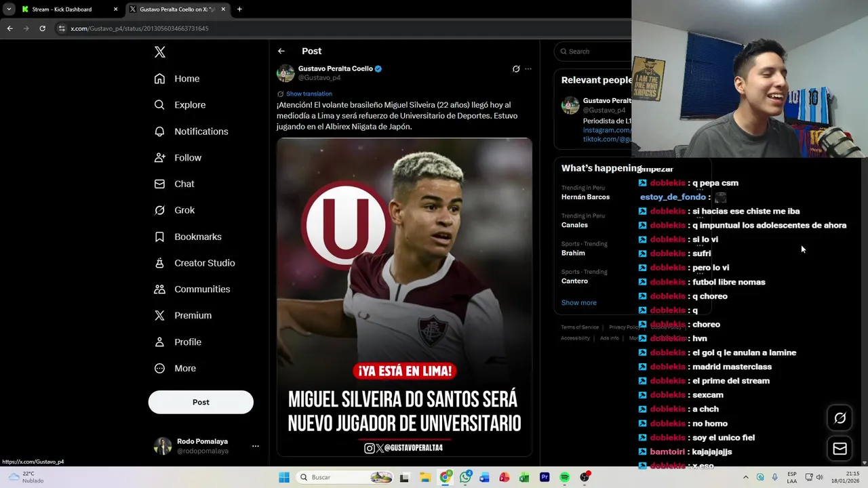The width and height of the screenshot is (868, 488).
Task: Click the browser forward arrow
Action: (26, 28)
